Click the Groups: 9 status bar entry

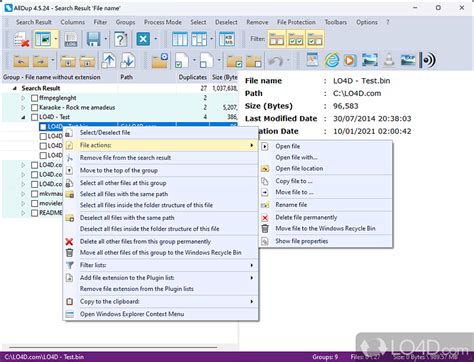pos(325,357)
